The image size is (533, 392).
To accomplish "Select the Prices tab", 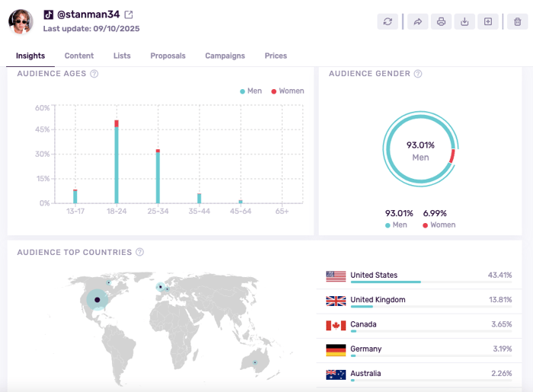I will tap(276, 56).
